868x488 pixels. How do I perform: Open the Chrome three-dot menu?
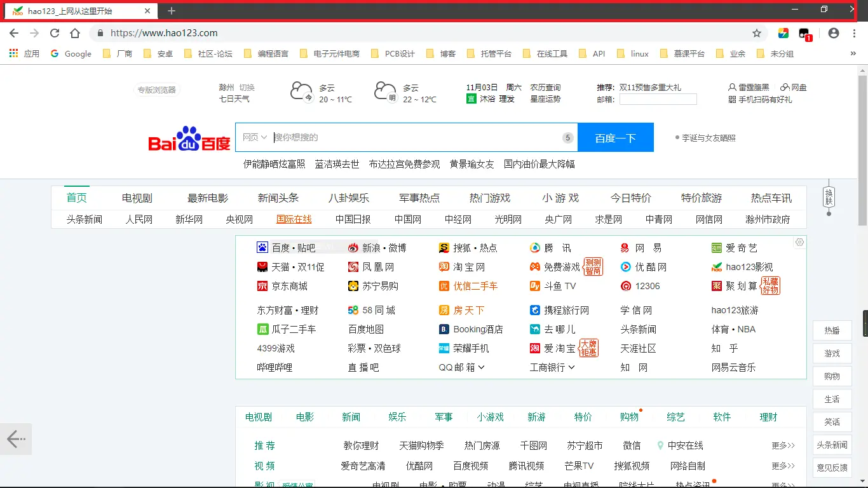(855, 33)
